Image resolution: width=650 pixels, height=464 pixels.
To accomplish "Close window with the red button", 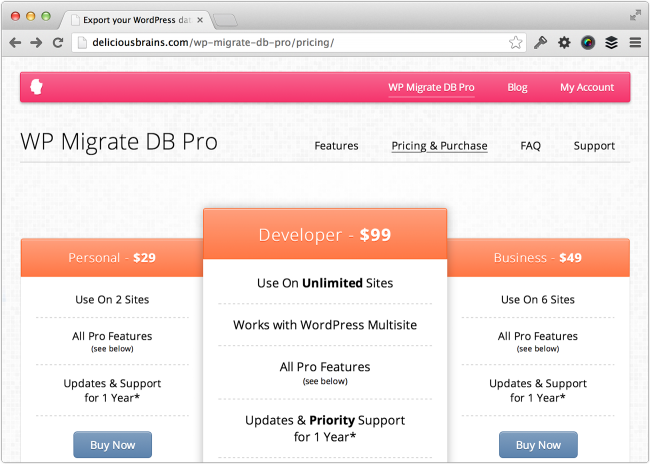I will tap(15, 17).
